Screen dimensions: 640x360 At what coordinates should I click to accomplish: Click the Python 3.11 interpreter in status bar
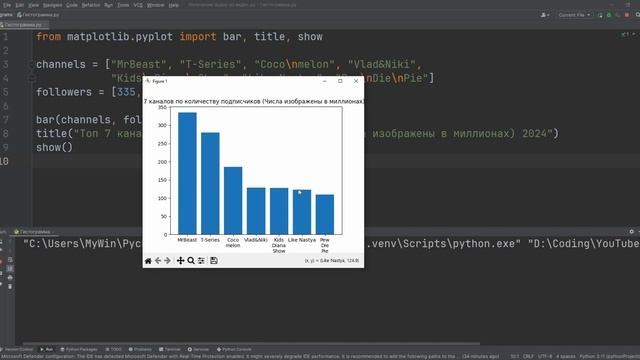[609, 356]
